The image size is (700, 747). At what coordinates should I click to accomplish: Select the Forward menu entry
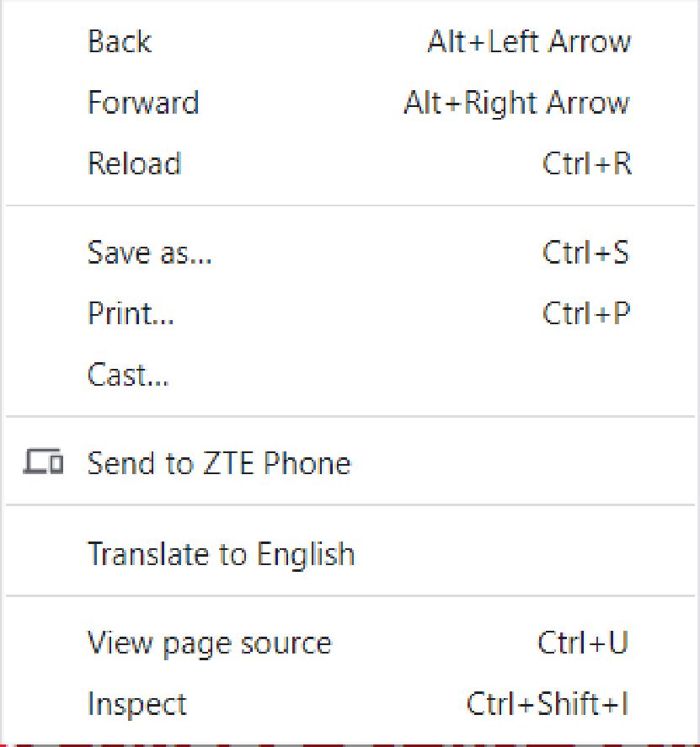(x=350, y=102)
